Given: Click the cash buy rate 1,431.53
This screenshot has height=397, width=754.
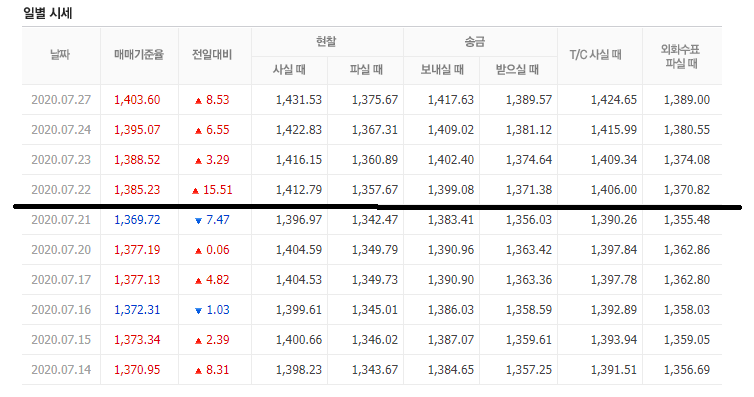Looking at the screenshot, I should pyautogui.click(x=299, y=100).
